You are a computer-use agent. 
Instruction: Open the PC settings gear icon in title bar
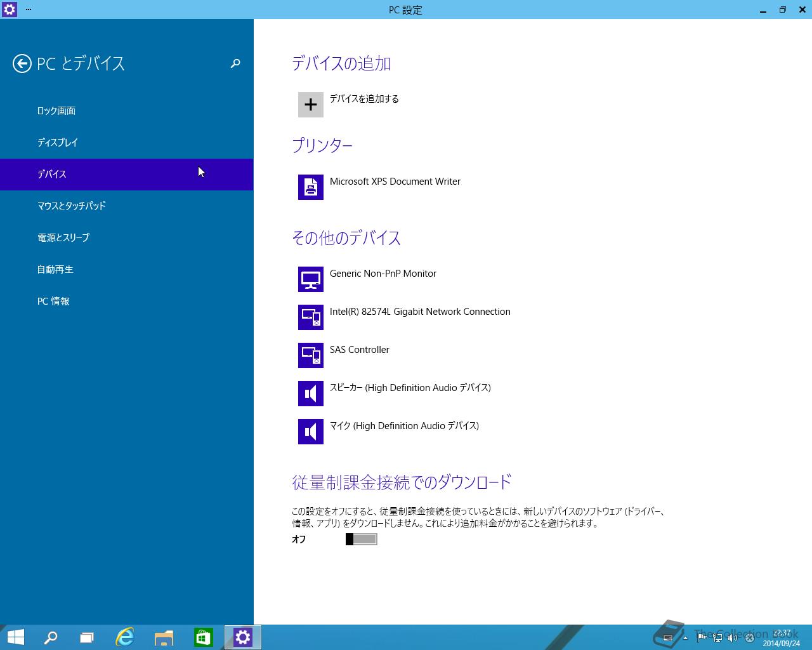pyautogui.click(x=10, y=10)
